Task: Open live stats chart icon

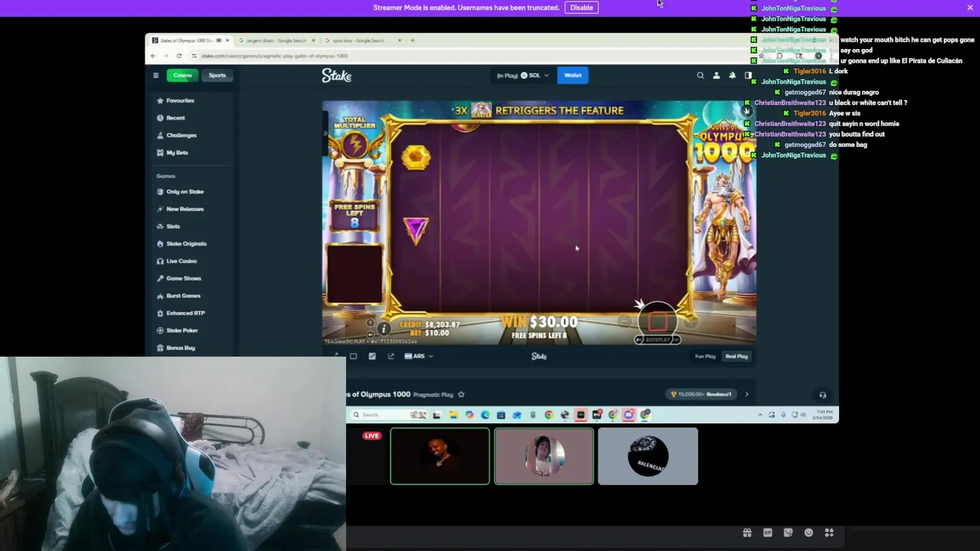Action: coord(372,356)
